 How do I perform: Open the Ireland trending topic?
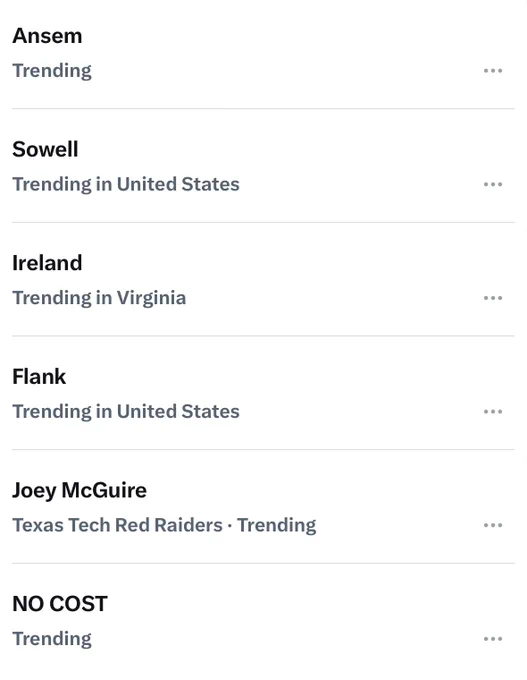(x=47, y=263)
